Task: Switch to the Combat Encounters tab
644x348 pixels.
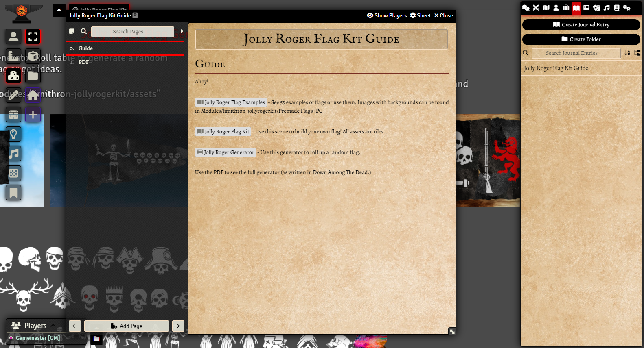Action: [x=536, y=8]
